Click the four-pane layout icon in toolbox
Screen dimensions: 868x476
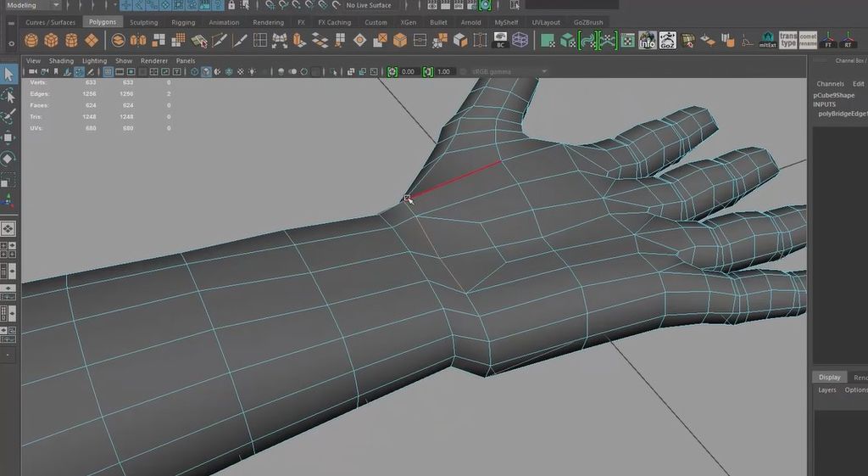[x=8, y=249]
